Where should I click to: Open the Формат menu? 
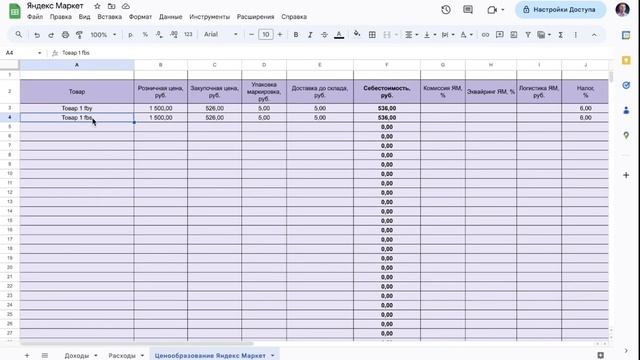pos(140,17)
